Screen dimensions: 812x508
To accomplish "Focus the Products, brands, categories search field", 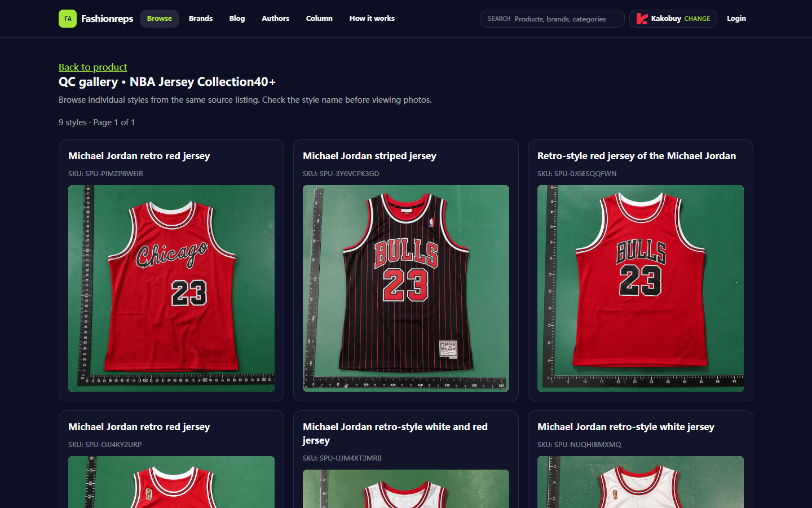I will pyautogui.click(x=553, y=19).
